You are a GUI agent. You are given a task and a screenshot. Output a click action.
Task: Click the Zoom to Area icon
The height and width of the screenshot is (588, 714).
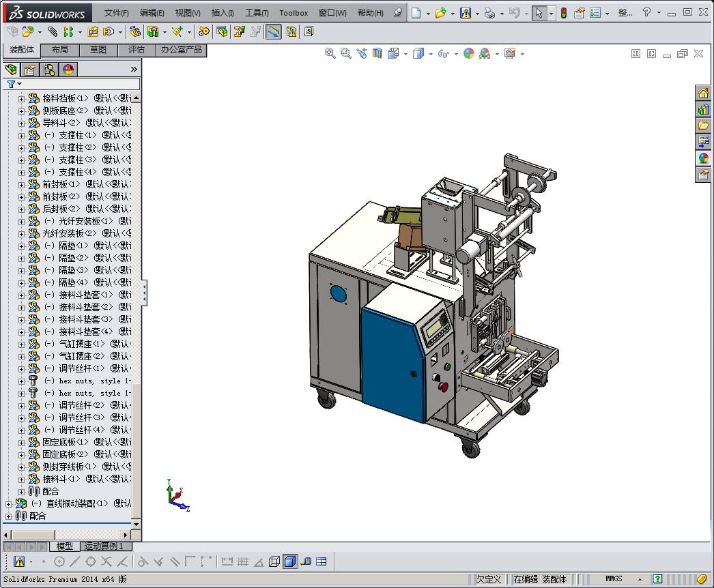[x=346, y=54]
